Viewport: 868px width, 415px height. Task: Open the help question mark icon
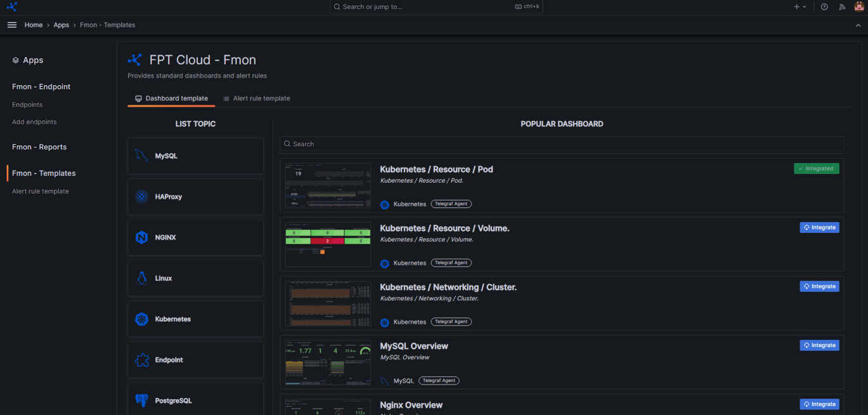tap(824, 7)
